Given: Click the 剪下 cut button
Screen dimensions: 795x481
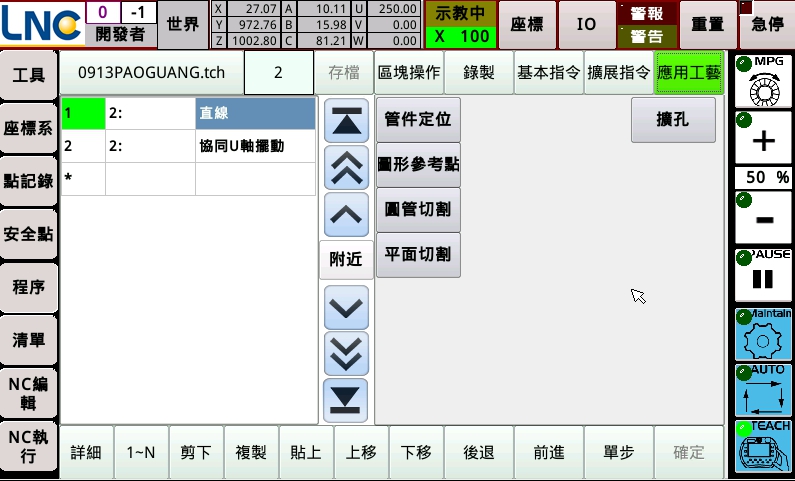Looking at the screenshot, I should coord(196,452).
